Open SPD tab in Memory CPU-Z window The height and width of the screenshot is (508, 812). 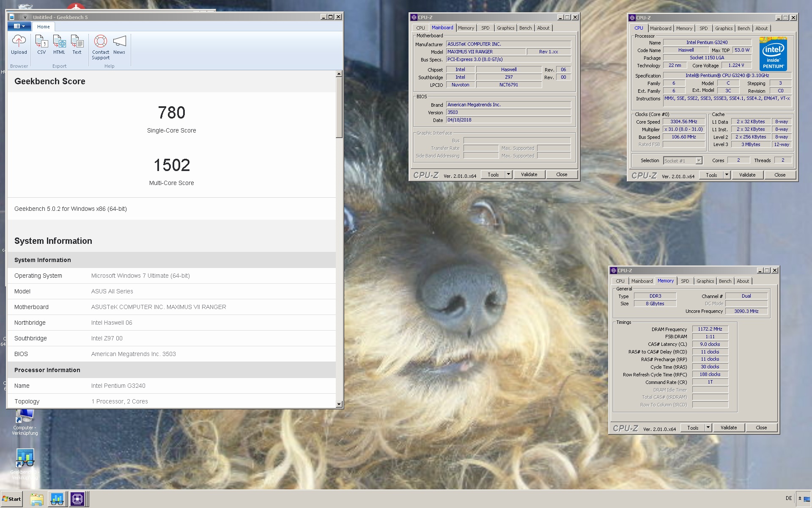[x=685, y=281]
